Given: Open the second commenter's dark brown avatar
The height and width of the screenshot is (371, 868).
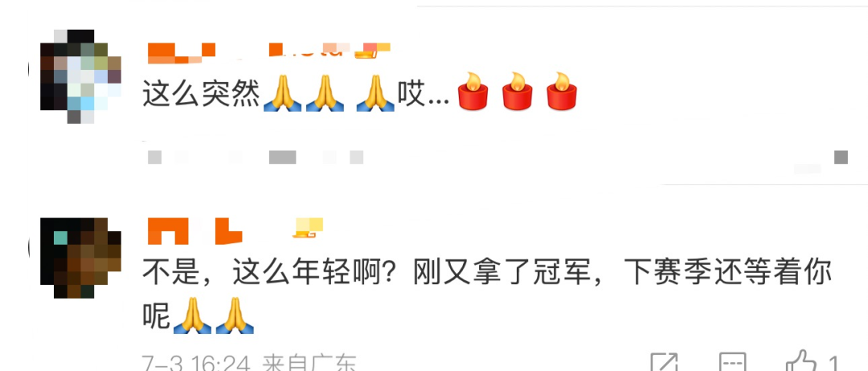Looking at the screenshot, I should [81, 258].
